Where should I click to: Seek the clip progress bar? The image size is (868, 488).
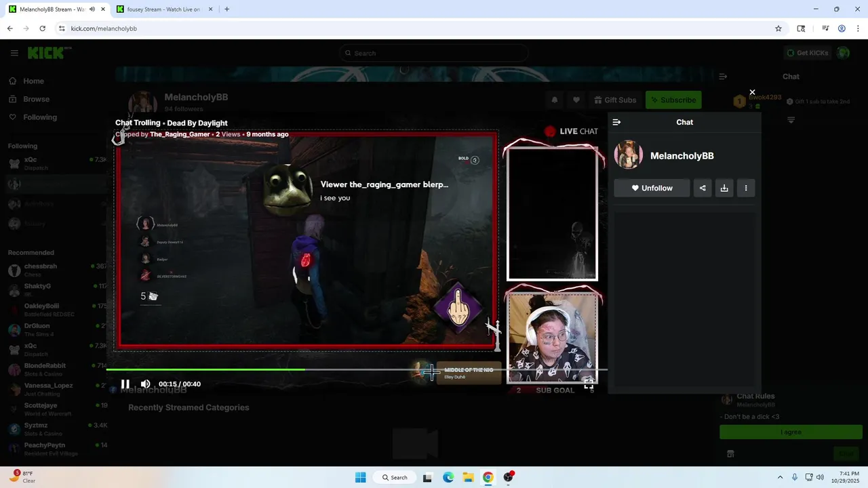point(356,369)
